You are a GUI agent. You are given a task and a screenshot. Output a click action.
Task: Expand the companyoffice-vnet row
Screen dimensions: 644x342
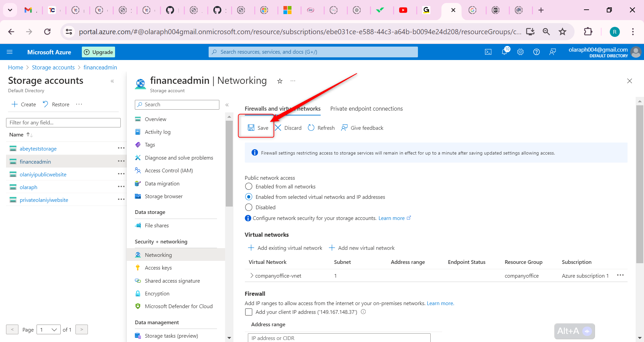point(252,276)
